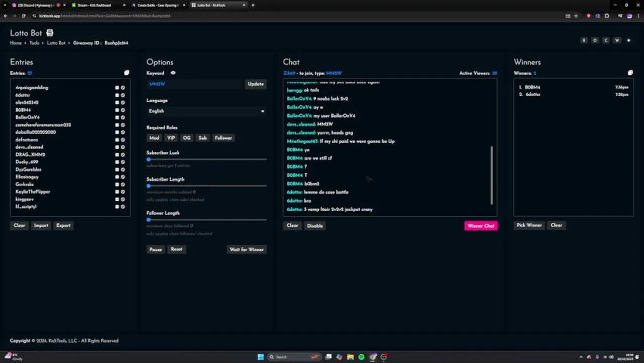Copy winners list with Winners copy icon
The image size is (644, 363).
630,73
